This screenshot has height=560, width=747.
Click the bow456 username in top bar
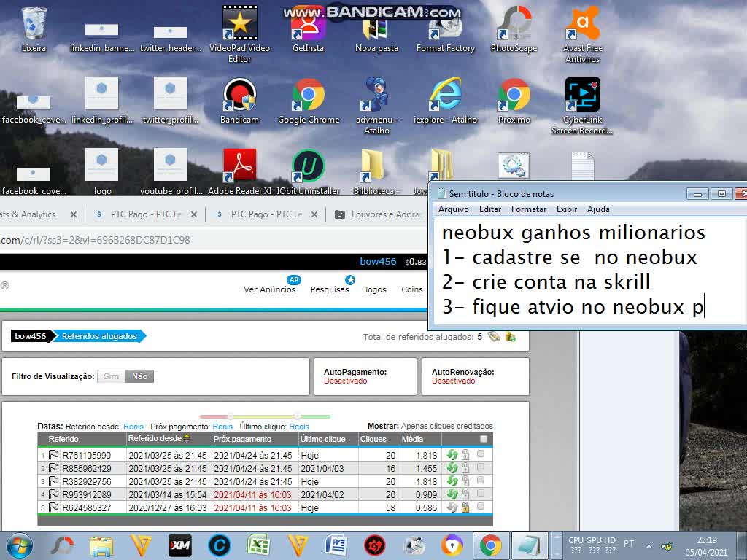378,262
